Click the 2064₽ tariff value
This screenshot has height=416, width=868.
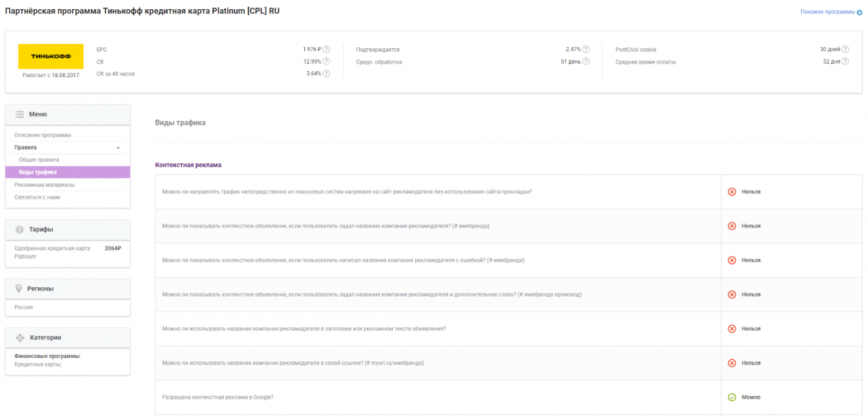tap(113, 249)
